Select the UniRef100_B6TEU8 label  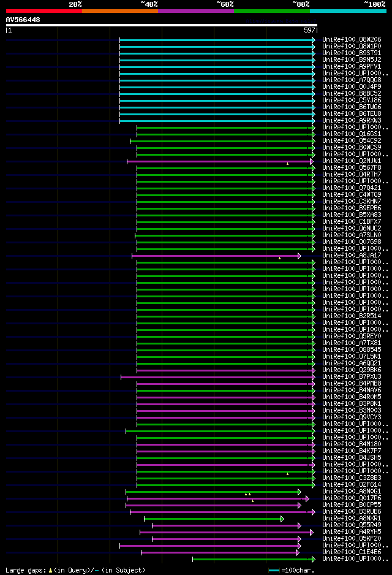[352, 113]
